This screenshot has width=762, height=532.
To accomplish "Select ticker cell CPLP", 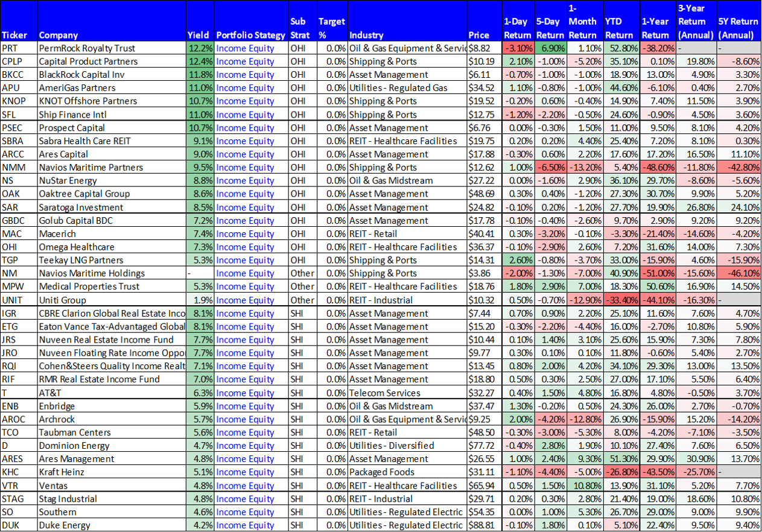I will coord(19,62).
